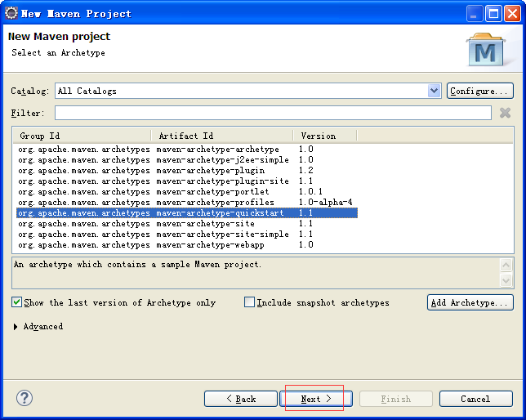The image size is (526, 420).
Task: Click the Configure... button
Action: click(479, 91)
